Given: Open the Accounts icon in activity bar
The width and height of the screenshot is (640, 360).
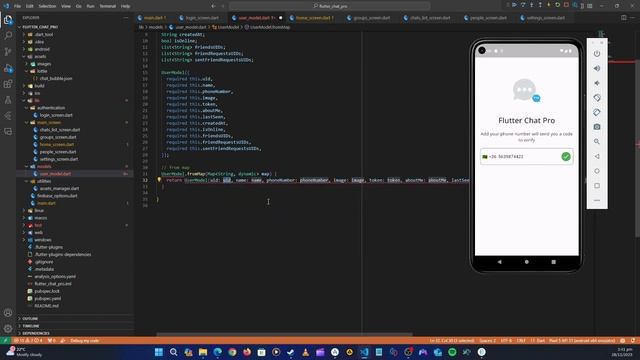Looking at the screenshot, I should pyautogui.click(x=8, y=313).
